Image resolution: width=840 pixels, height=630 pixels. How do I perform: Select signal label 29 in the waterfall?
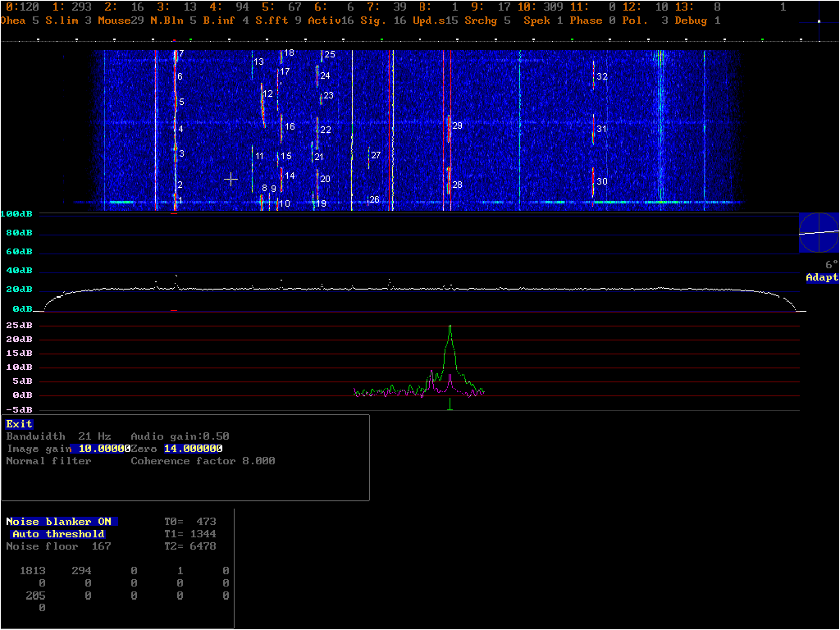(457, 126)
